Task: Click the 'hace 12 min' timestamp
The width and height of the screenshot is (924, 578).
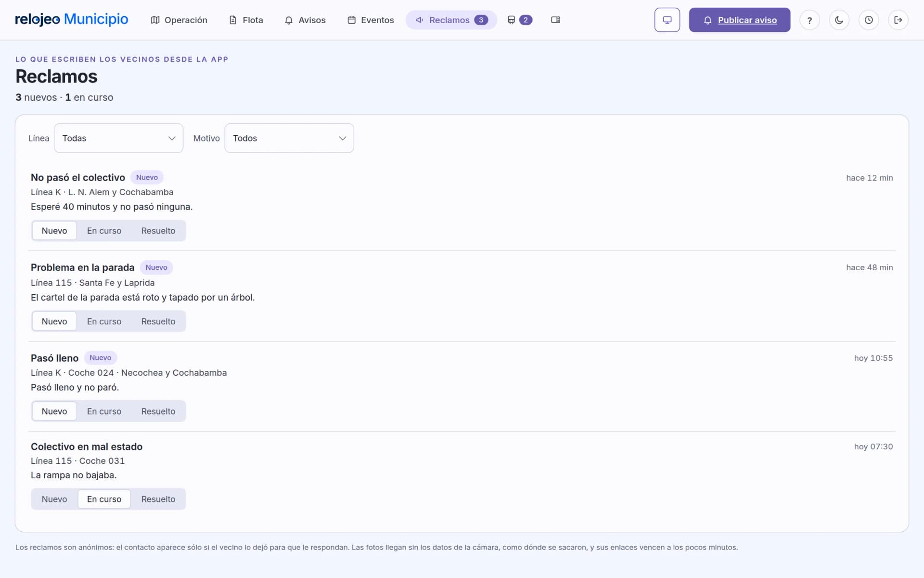Action: click(x=869, y=178)
